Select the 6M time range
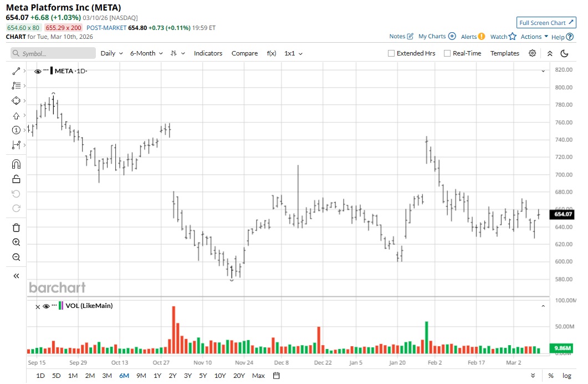 pos(124,375)
